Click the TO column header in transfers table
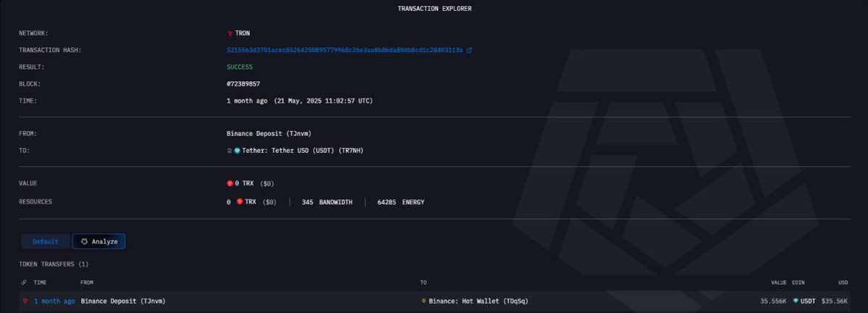This screenshot has height=313, width=868. point(424,283)
